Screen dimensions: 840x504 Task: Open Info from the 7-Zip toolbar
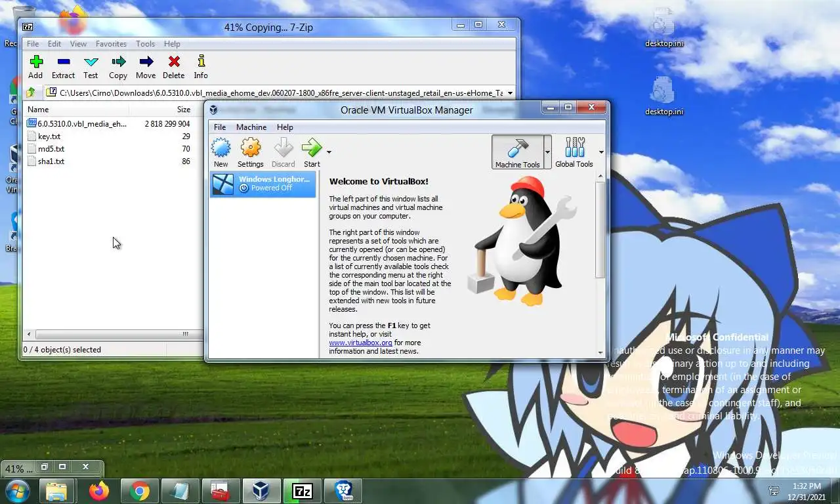[201, 67]
